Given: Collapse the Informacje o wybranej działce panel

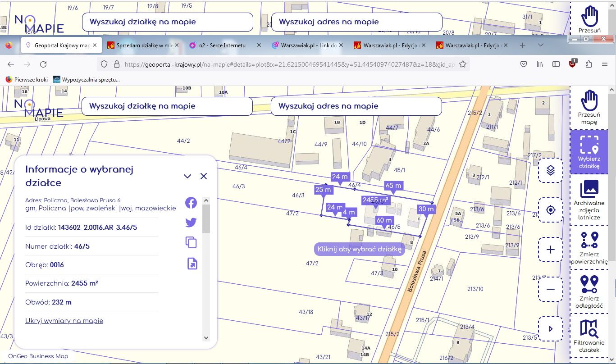Looking at the screenshot, I should pos(187,176).
